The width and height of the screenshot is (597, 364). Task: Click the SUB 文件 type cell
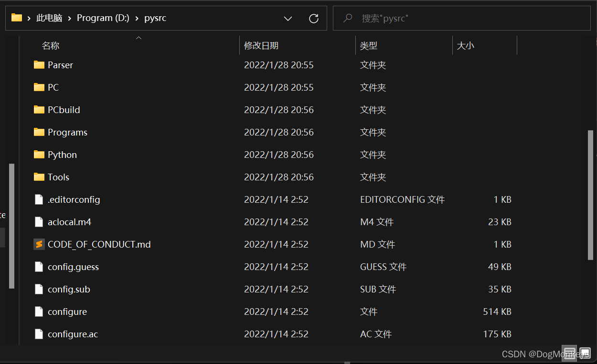click(x=378, y=289)
